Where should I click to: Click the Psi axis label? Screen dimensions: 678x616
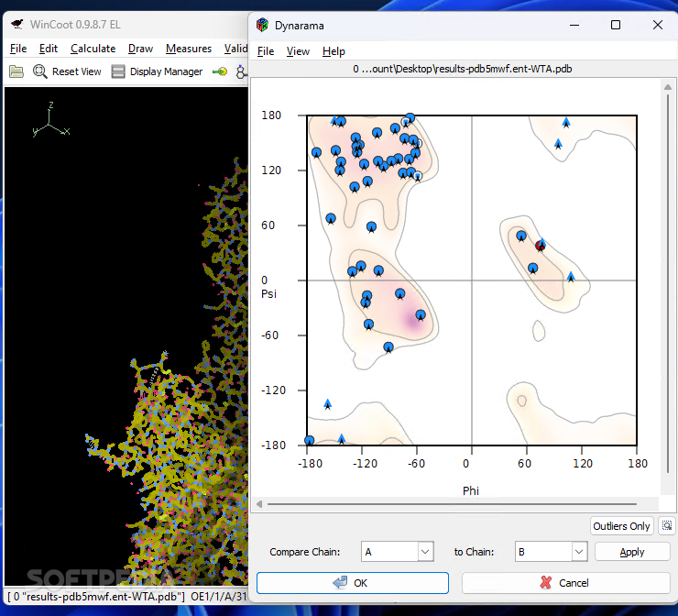(268, 293)
